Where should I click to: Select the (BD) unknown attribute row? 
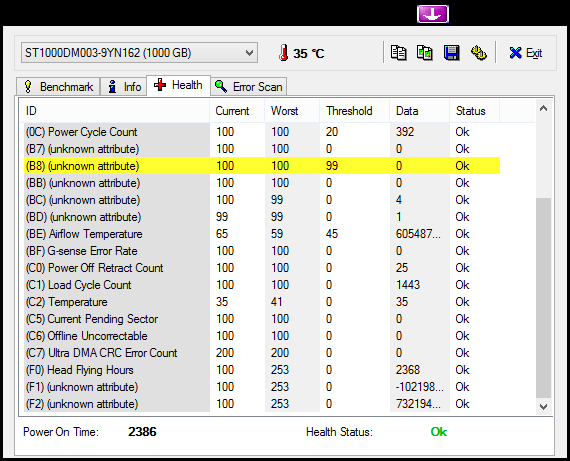point(262,217)
